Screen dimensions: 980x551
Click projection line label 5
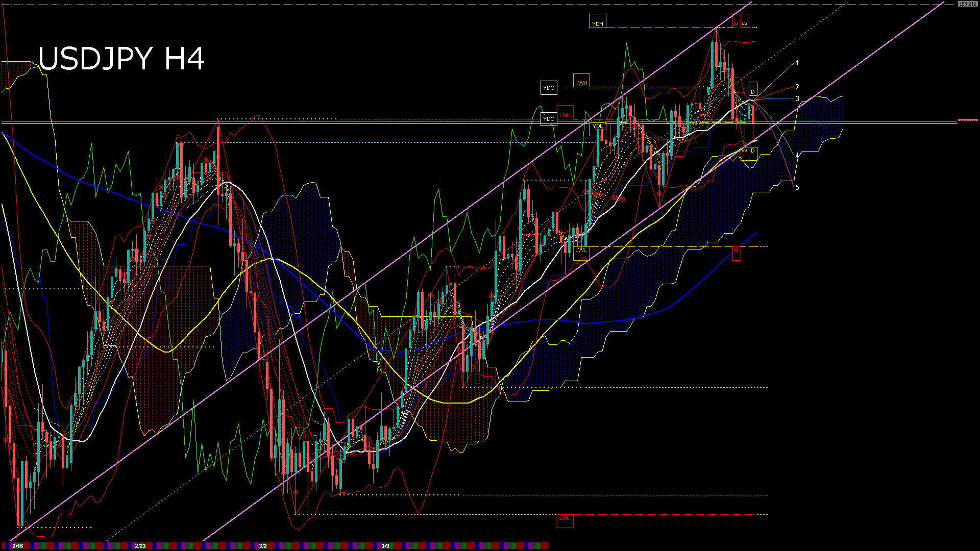[797, 187]
